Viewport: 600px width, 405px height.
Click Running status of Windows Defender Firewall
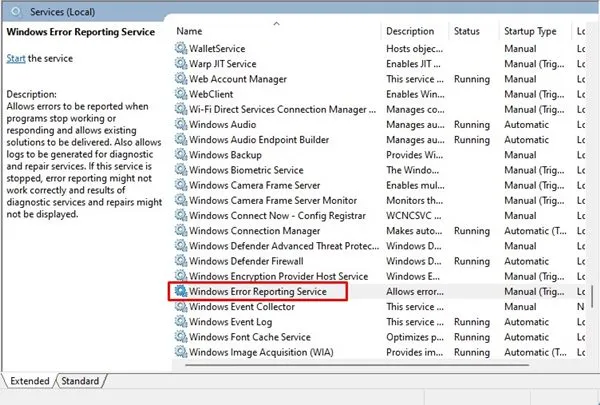coord(471,261)
